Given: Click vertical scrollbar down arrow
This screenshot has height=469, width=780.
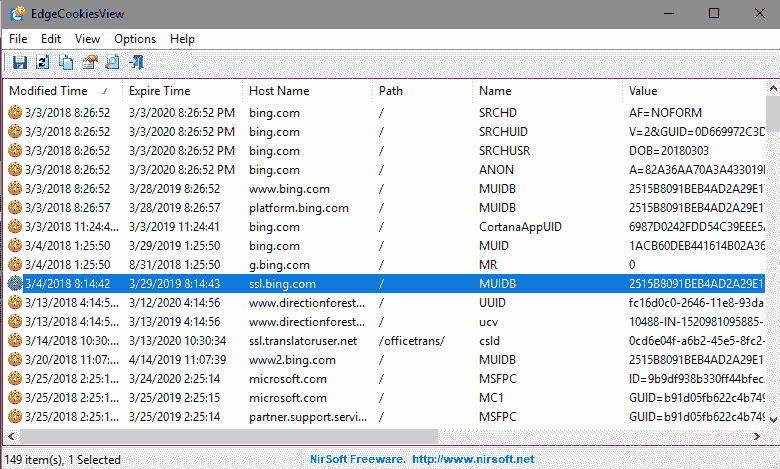Looking at the screenshot, I should pos(773,420).
